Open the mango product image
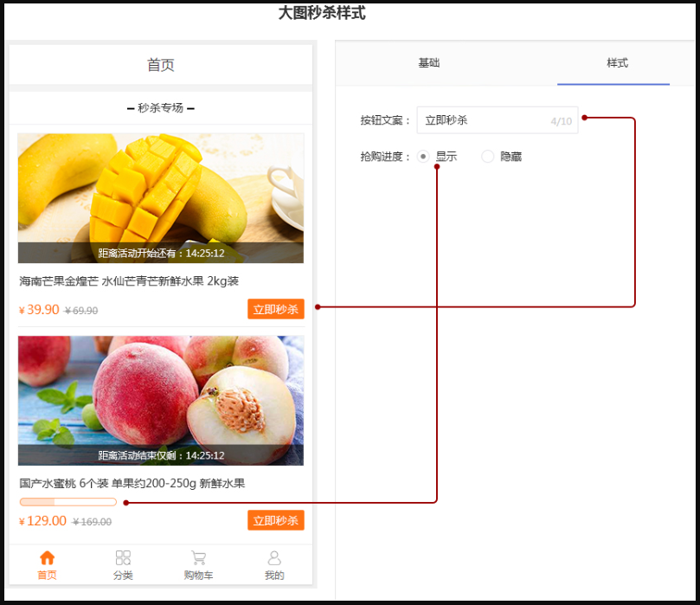The width and height of the screenshot is (700, 605). point(161,198)
